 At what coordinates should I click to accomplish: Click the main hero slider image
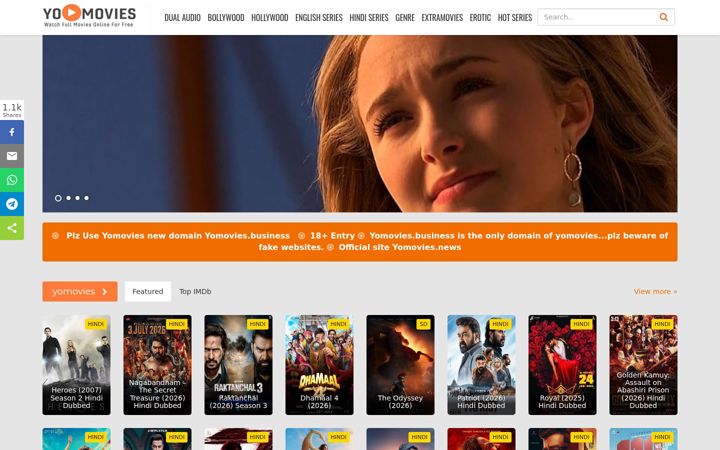(x=360, y=124)
